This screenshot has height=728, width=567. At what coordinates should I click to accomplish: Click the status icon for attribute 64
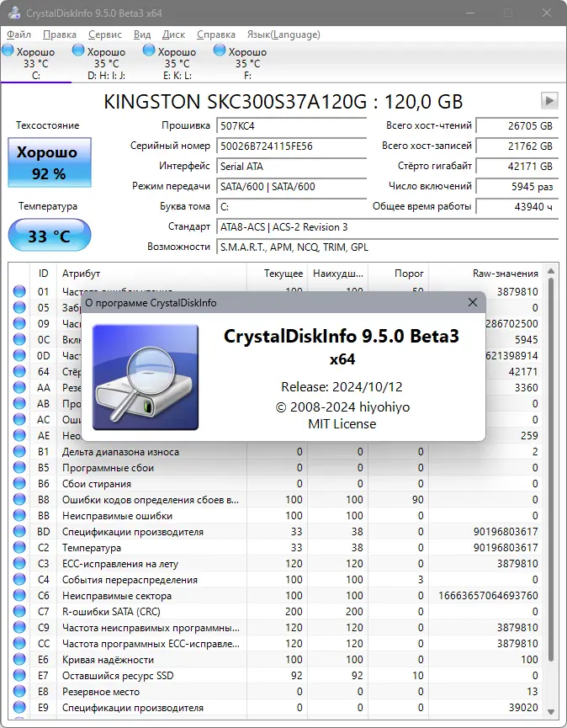pos(19,371)
